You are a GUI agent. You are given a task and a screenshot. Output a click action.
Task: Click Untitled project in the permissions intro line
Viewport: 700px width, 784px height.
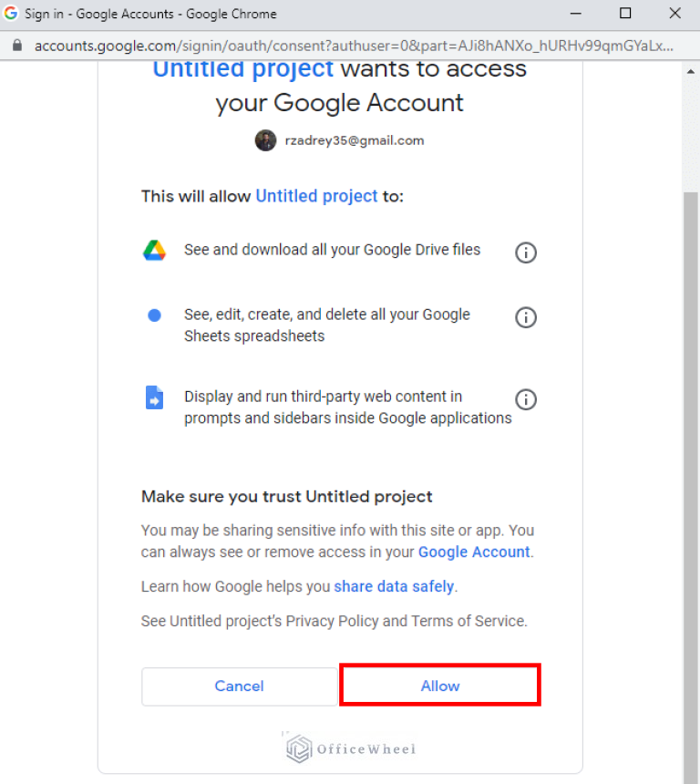[316, 196]
